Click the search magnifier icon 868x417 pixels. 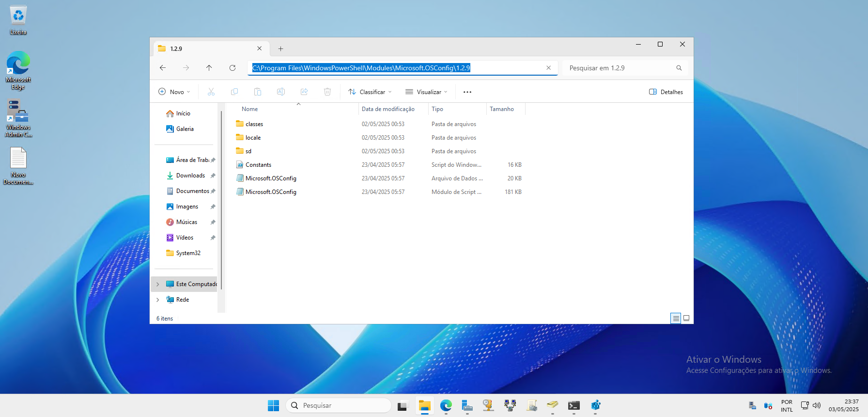point(679,68)
